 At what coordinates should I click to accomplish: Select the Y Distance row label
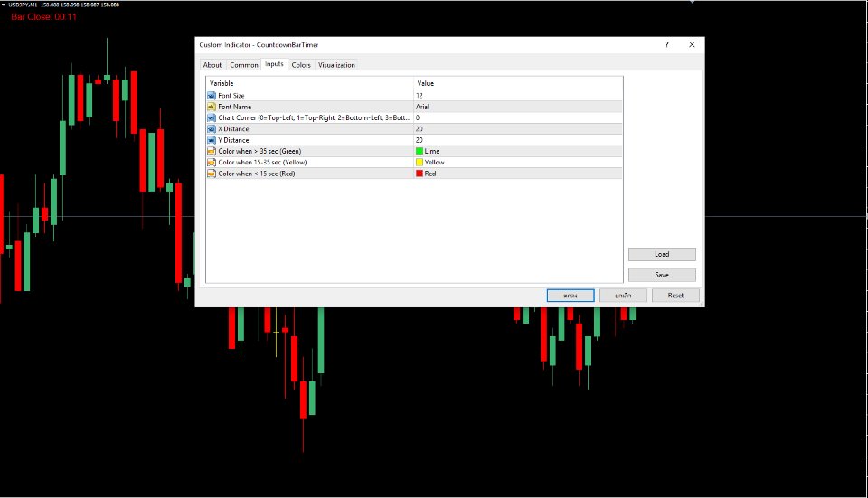coord(233,140)
